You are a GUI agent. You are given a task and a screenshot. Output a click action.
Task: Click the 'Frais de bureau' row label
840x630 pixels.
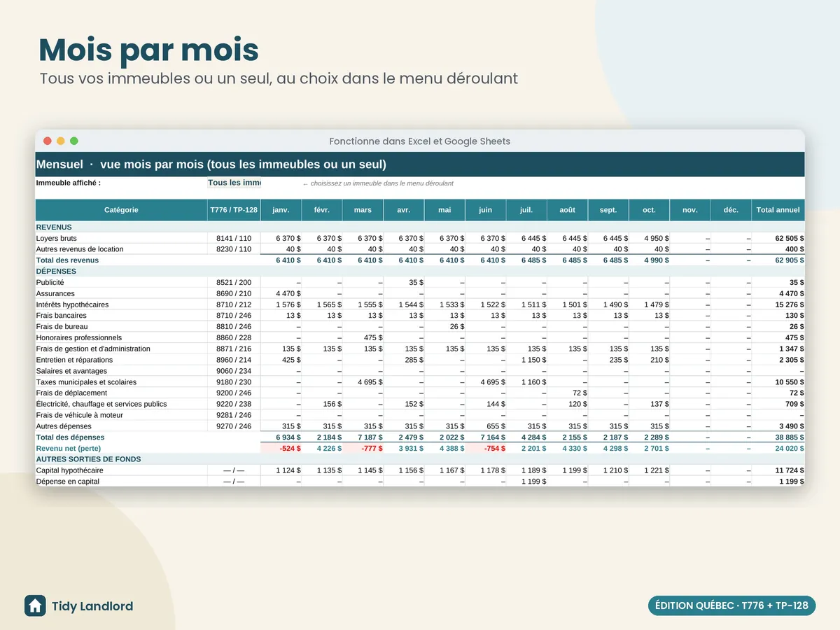coord(62,327)
